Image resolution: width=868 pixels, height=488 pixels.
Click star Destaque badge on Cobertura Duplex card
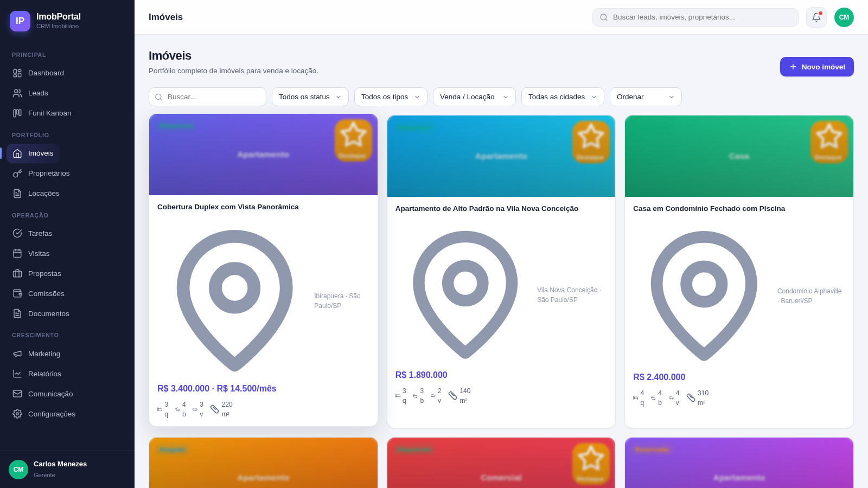point(353,140)
